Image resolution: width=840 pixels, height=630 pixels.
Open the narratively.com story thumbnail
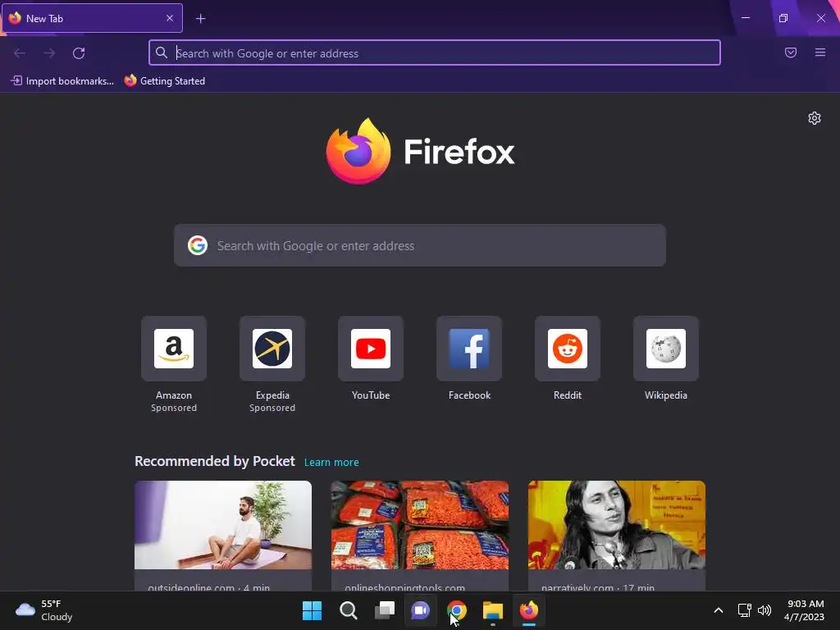[617, 525]
